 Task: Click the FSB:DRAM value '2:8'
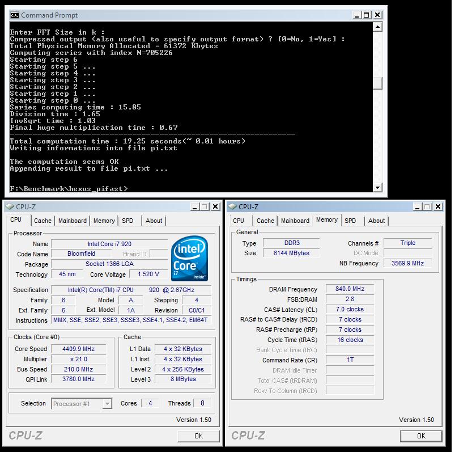pos(350,299)
